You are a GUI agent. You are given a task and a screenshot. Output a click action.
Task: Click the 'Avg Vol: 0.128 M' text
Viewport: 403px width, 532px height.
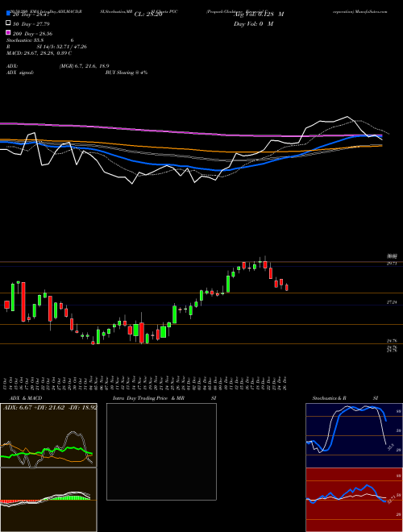259,15
